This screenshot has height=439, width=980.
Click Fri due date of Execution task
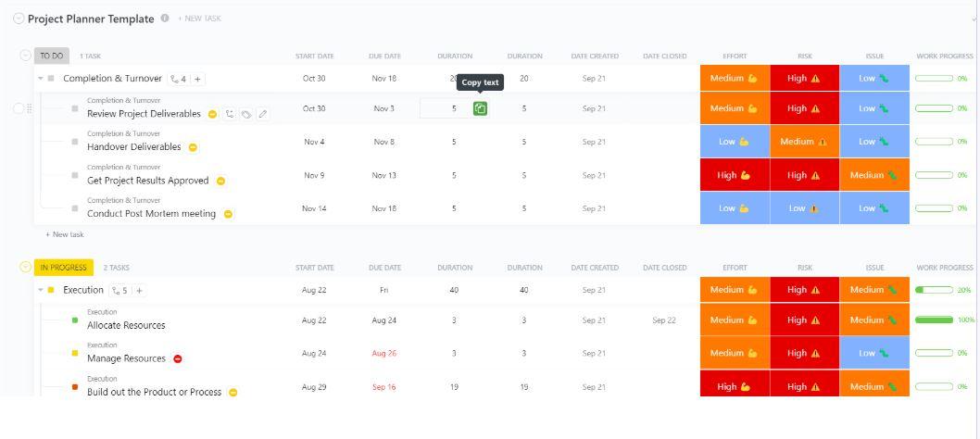(383, 290)
